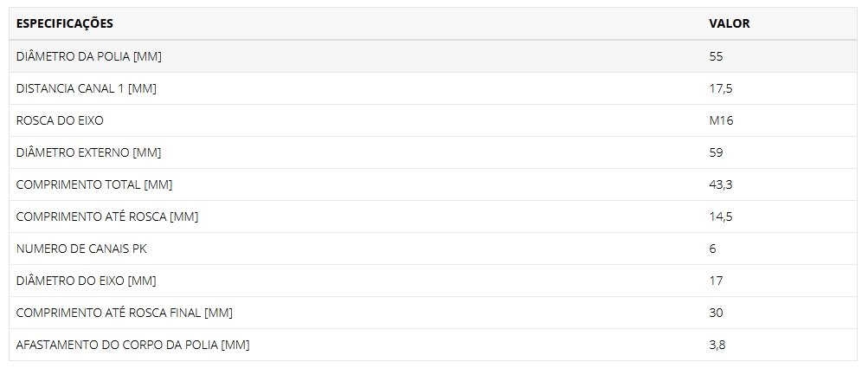Viewport: 868px width, 375px height.
Task: Click the 14,5 value cell
Action: pyautogui.click(x=721, y=217)
